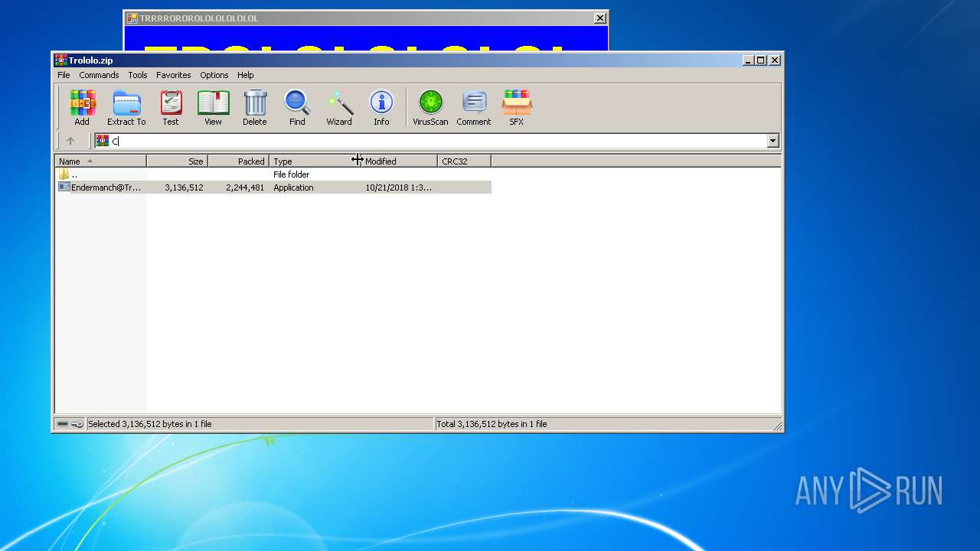The image size is (980, 551).
Task: Open the Commands menu
Action: (x=99, y=75)
